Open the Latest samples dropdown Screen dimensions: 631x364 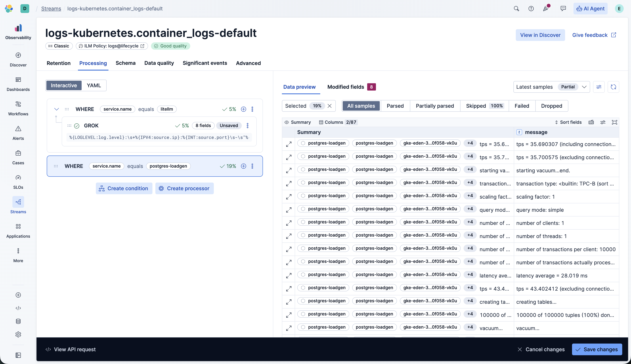[x=552, y=87]
